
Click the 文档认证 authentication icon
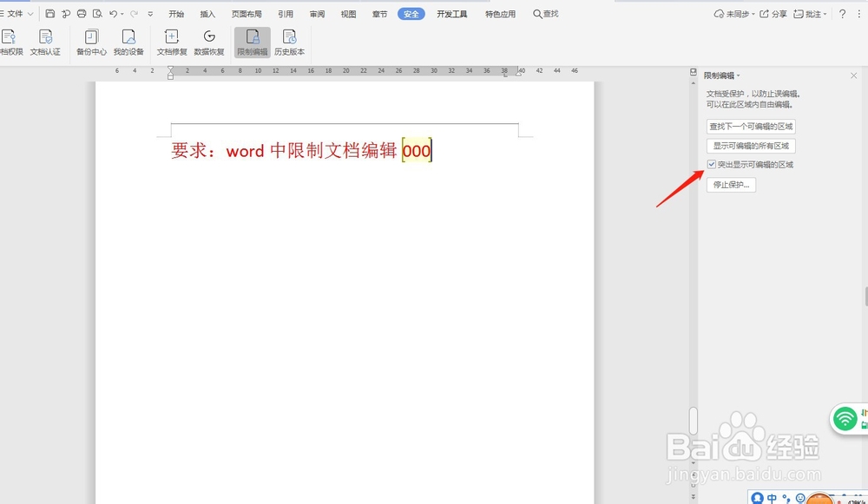45,42
